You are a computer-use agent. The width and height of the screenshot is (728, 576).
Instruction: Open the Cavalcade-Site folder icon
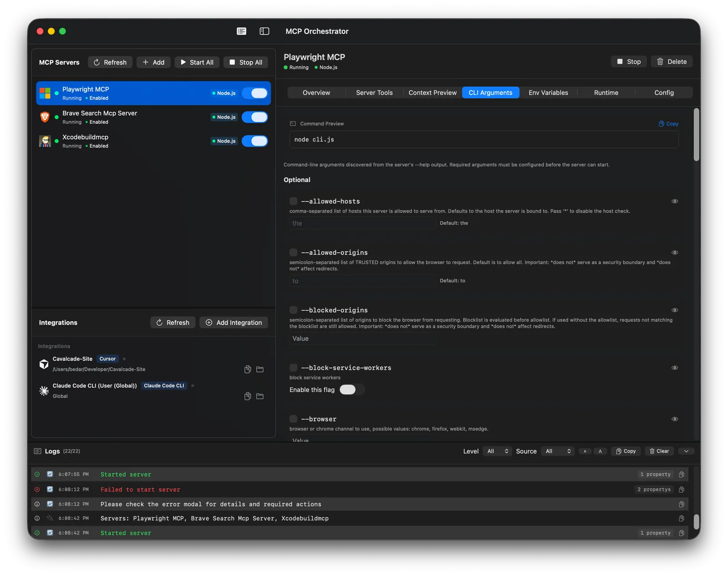point(260,369)
